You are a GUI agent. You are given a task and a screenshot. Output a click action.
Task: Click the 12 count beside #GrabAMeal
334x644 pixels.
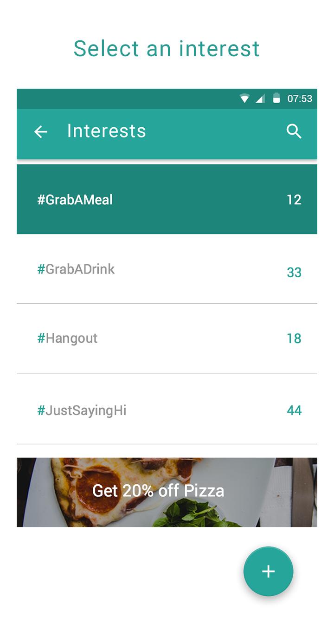294,200
